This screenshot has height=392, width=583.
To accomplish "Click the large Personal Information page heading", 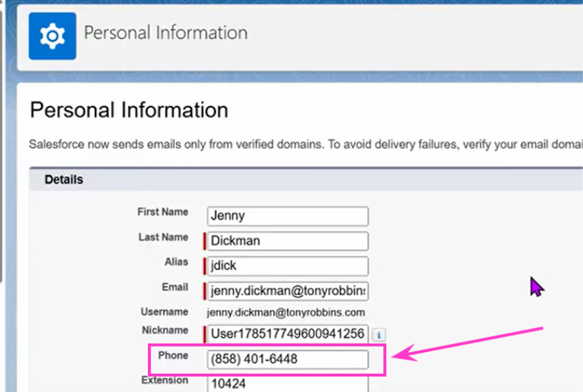I will pyautogui.click(x=129, y=110).
